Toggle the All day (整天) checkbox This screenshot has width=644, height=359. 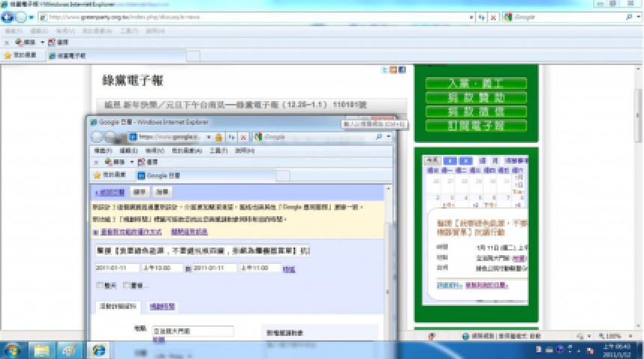click(x=100, y=285)
